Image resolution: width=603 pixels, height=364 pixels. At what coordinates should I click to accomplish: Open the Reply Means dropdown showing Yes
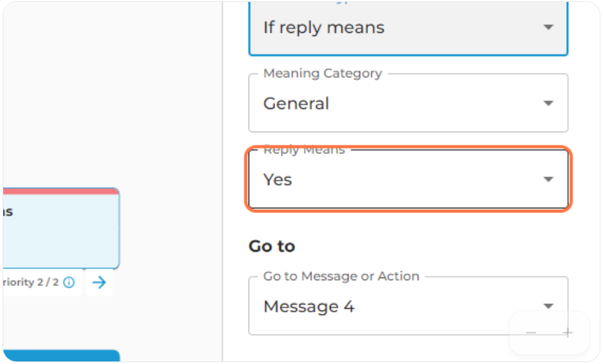(409, 179)
